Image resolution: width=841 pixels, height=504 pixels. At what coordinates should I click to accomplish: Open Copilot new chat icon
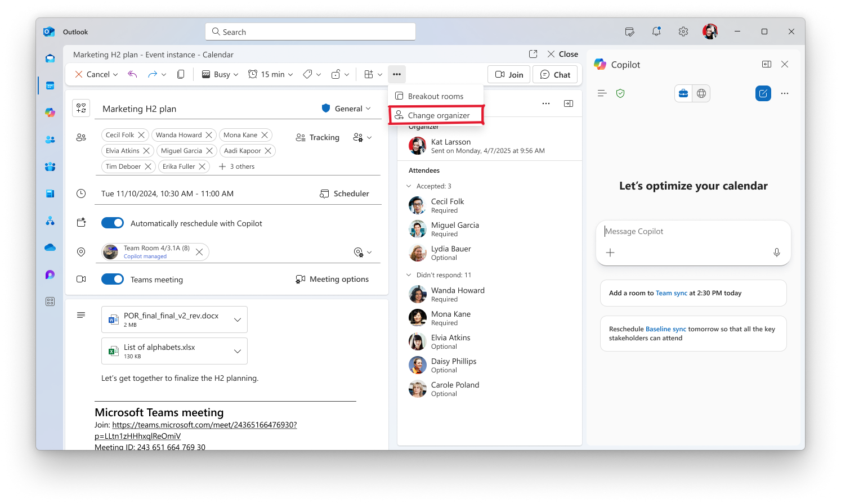coord(763,93)
